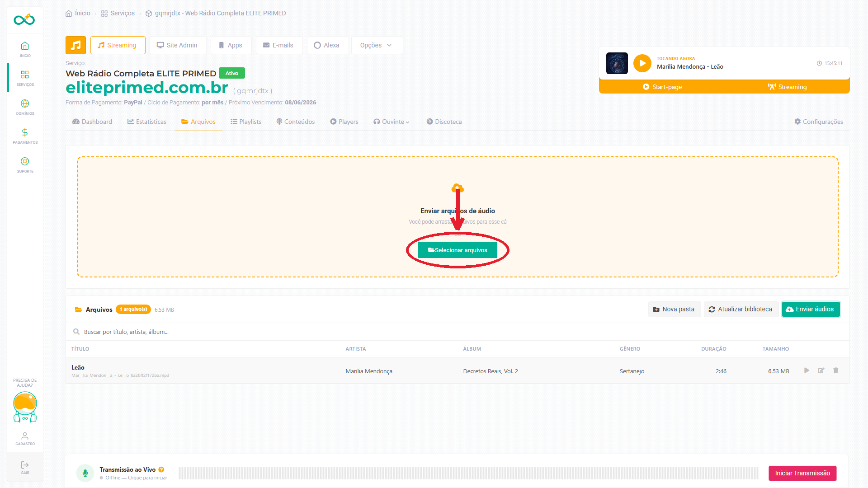
Task: Open the Serviços breadcrumb
Action: tap(118, 13)
